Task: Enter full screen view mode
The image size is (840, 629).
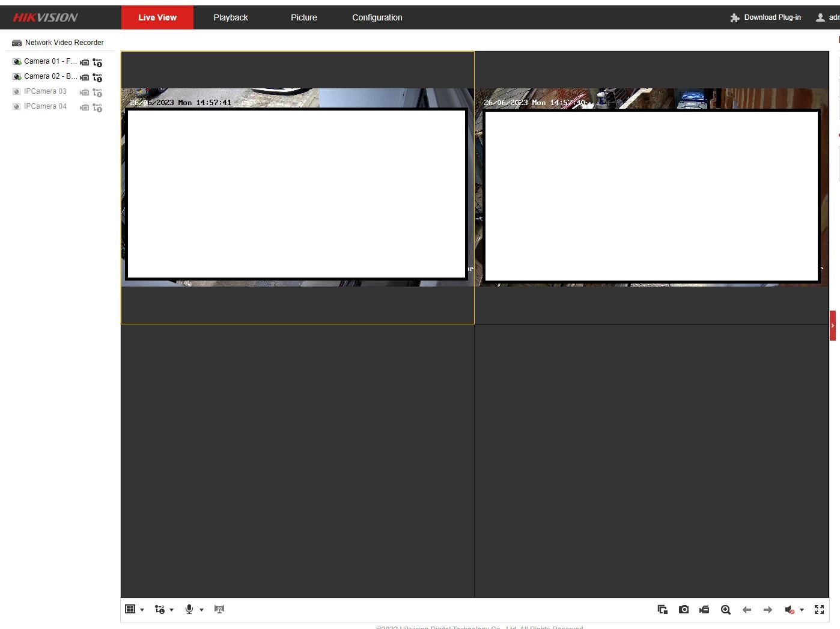Action: pos(819,609)
